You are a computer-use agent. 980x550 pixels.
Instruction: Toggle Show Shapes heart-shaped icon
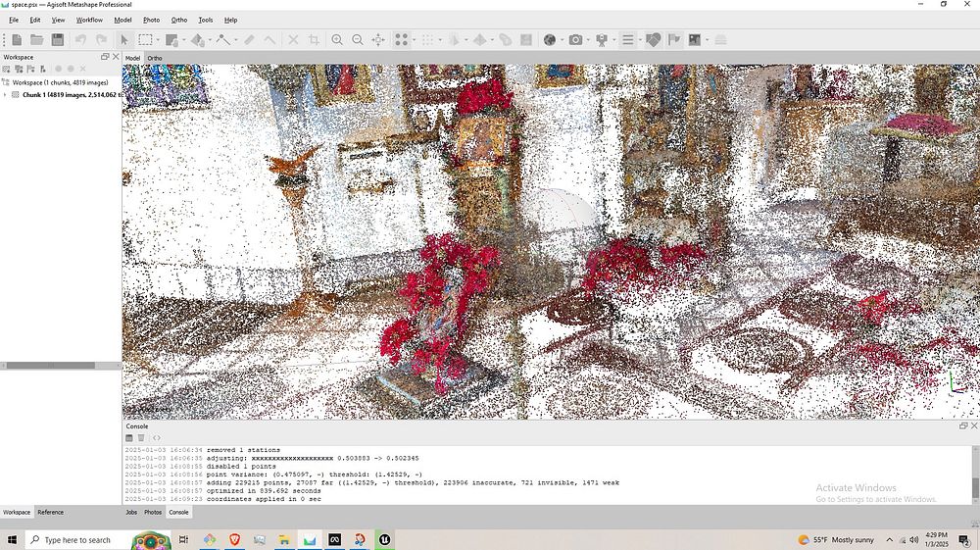653,40
